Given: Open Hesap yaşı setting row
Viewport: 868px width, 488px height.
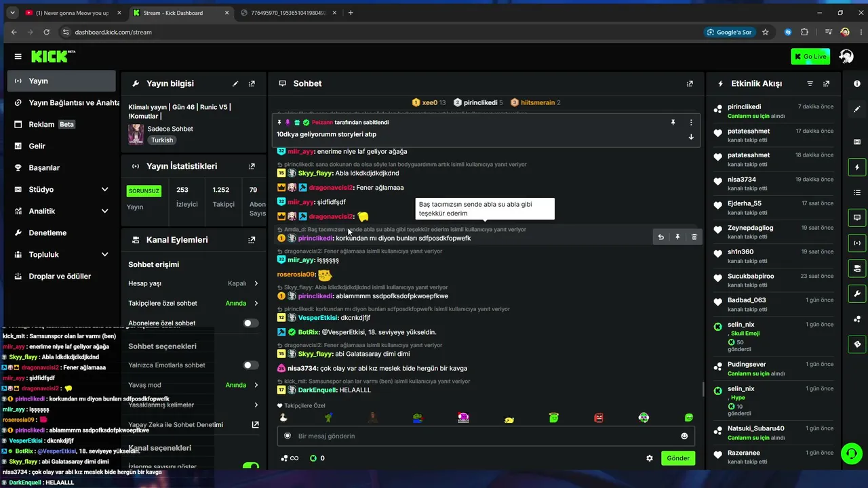Looking at the screenshot, I should (x=193, y=283).
